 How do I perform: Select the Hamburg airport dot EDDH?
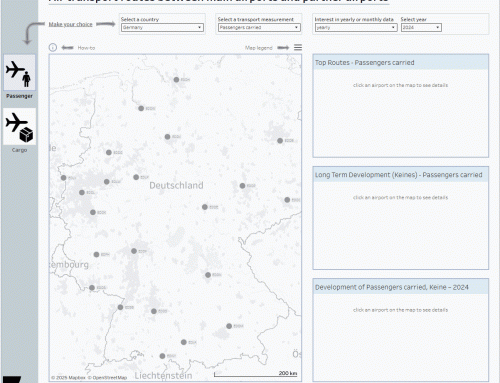176,80
